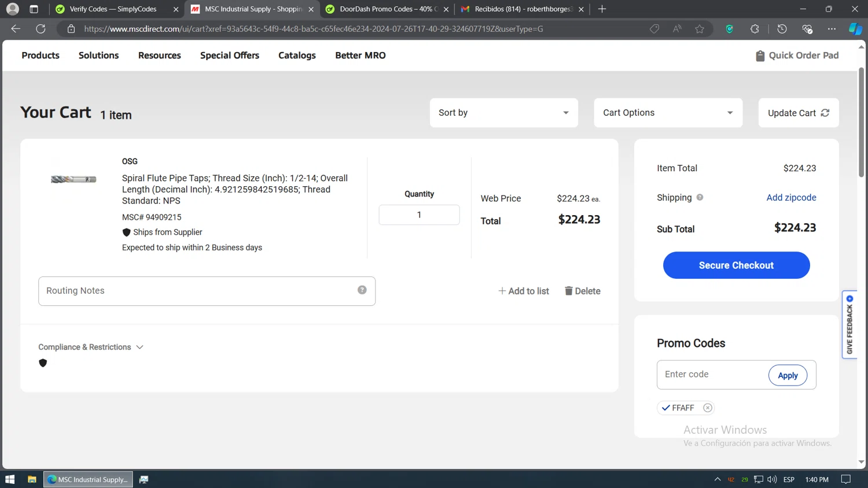Open the Give Feedback side tab

click(849, 324)
